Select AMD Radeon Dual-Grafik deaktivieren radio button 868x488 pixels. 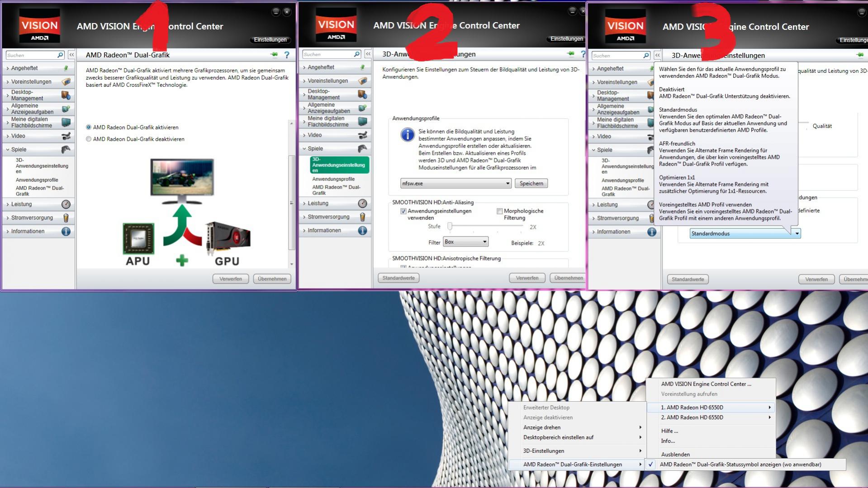pos(89,139)
